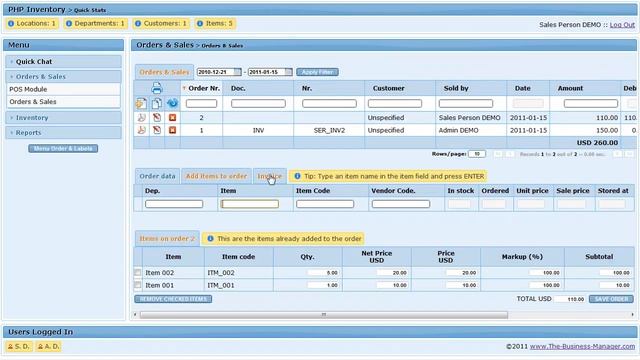Expand the Quick Chat menu section
This screenshot has height=360, width=640.
click(63, 62)
